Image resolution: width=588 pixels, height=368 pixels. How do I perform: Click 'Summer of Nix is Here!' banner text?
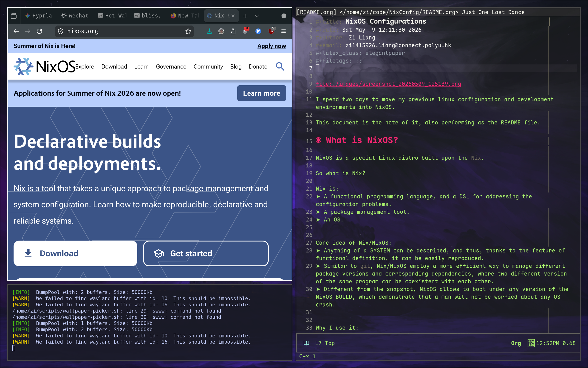45,46
